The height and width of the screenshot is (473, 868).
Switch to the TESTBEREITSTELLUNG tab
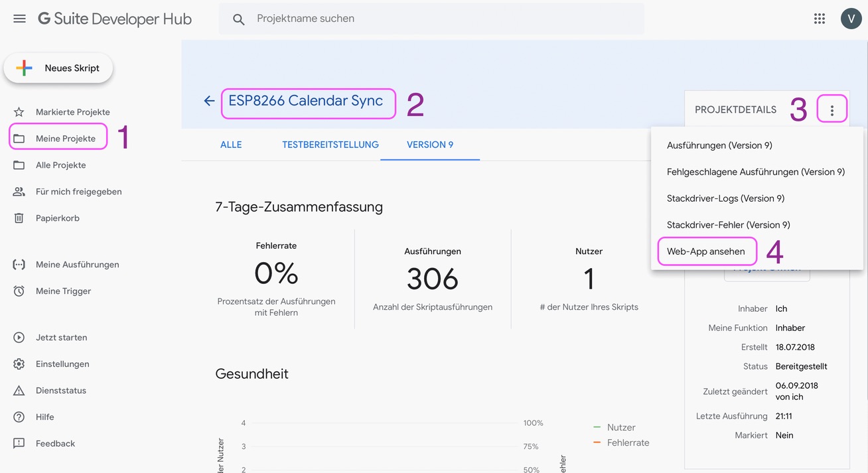(x=330, y=145)
